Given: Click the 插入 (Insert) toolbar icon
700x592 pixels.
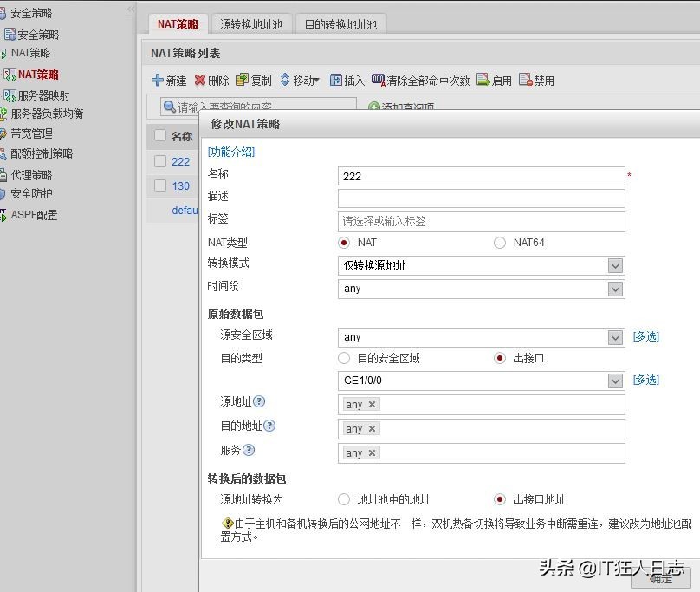Looking at the screenshot, I should tap(336, 81).
